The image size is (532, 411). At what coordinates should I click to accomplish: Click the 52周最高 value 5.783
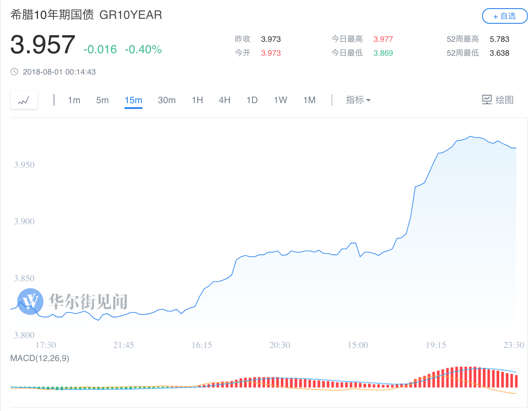499,39
